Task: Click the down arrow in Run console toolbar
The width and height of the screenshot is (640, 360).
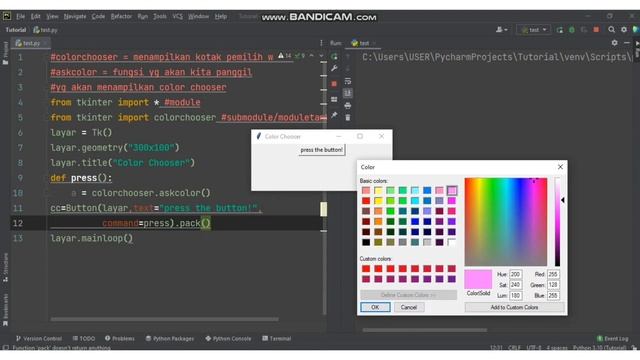Action: 348,69
